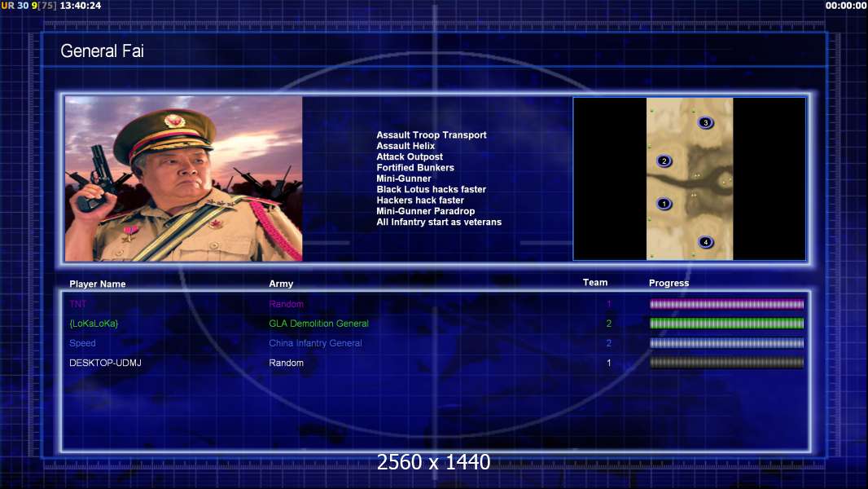Viewport: 868px width, 489px height.
Task: Click DESKTOP-UDMJ's Random army entry
Action: [286, 363]
